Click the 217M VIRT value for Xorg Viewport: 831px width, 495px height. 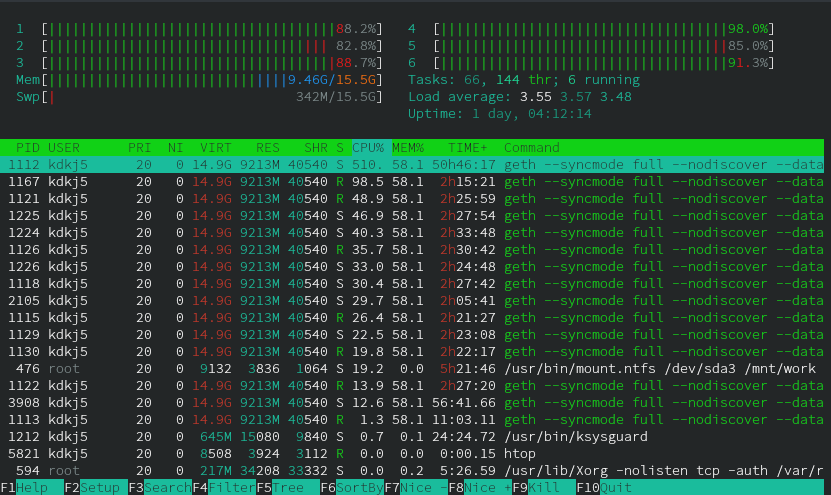[216, 471]
